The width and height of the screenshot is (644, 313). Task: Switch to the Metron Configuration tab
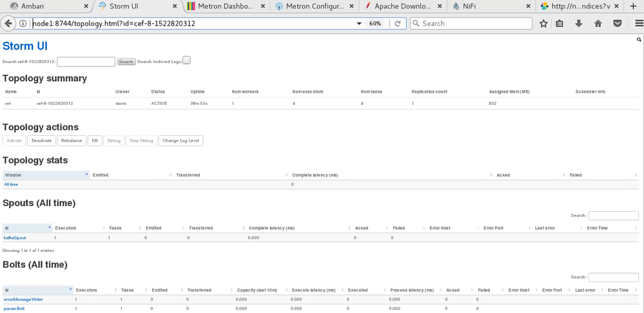pos(314,6)
